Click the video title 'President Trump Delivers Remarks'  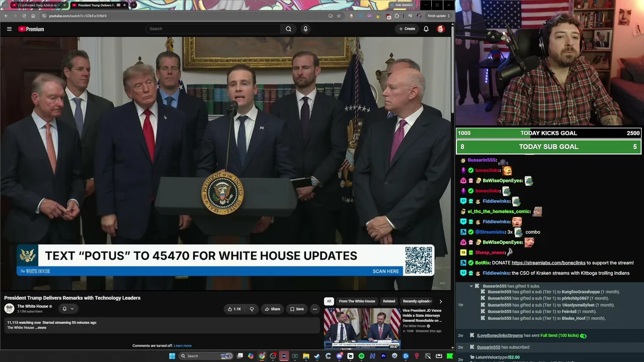coord(72,298)
